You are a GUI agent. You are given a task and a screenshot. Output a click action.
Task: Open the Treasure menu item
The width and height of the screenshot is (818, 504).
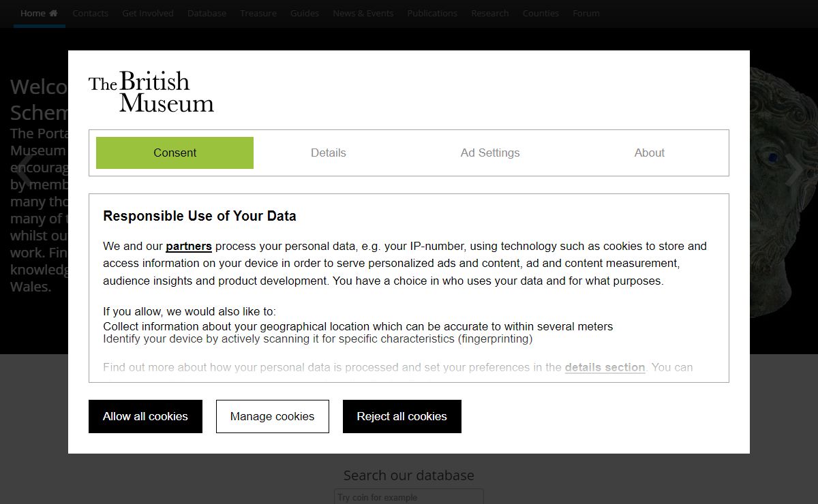point(258,13)
